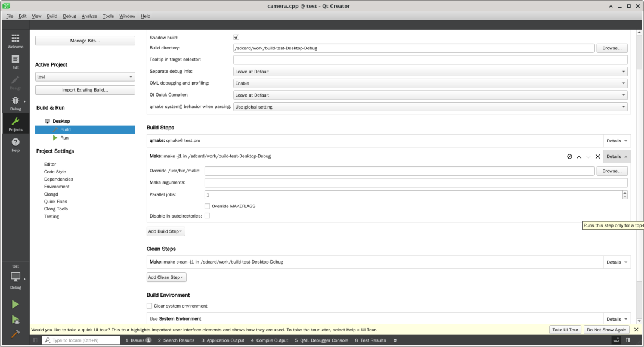Click the Build hammer icon
The image size is (644, 347).
15,333
